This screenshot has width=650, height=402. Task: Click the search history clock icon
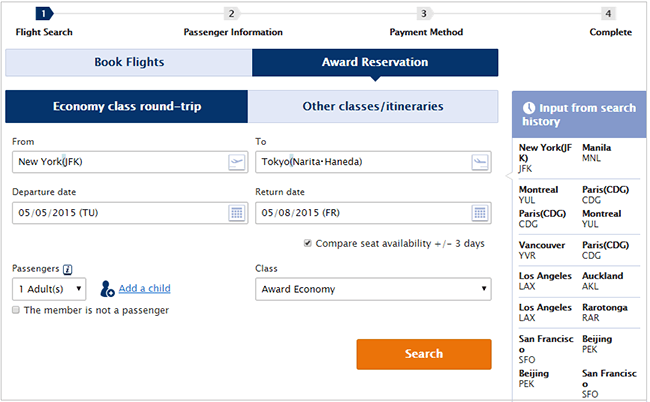pyautogui.click(x=529, y=108)
